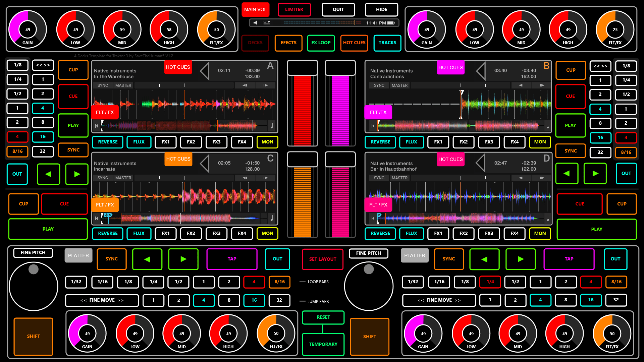Click bottom-left green right arrow before TAP
The image size is (644, 362).
(183, 259)
